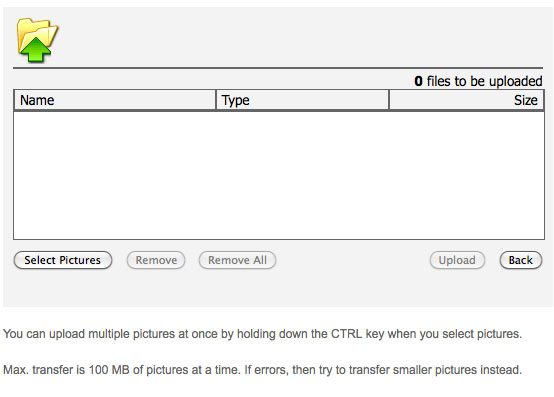Go back using the Back button
The image size is (554, 397).
click(x=521, y=260)
